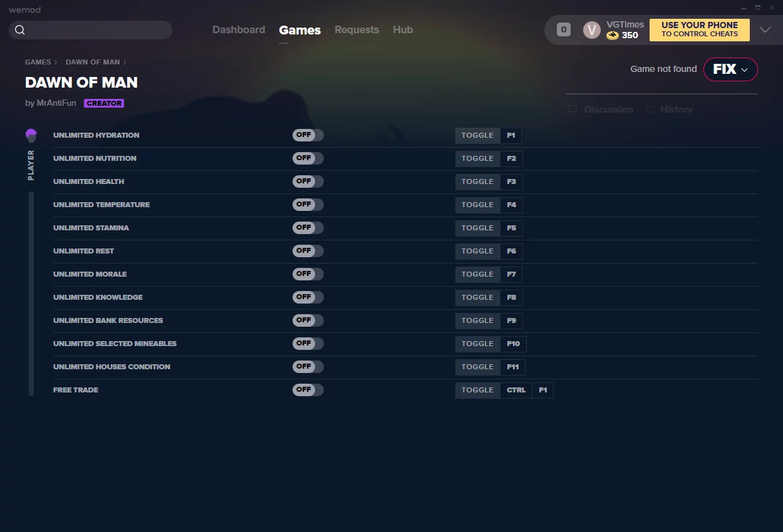
Task: Toggle Free Trade switch
Action: pos(308,390)
